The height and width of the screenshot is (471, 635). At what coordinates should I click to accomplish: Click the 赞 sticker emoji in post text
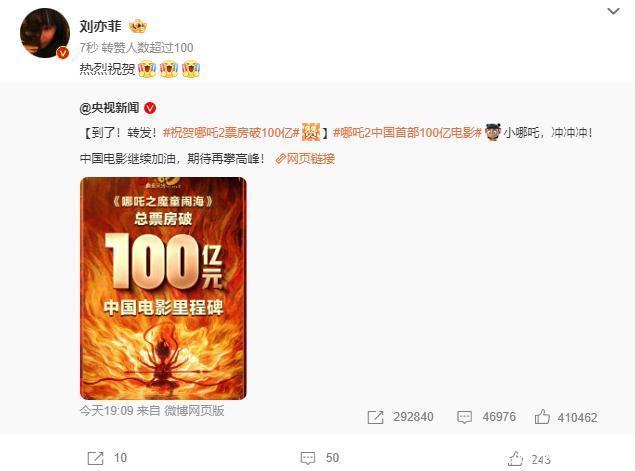coord(311,132)
